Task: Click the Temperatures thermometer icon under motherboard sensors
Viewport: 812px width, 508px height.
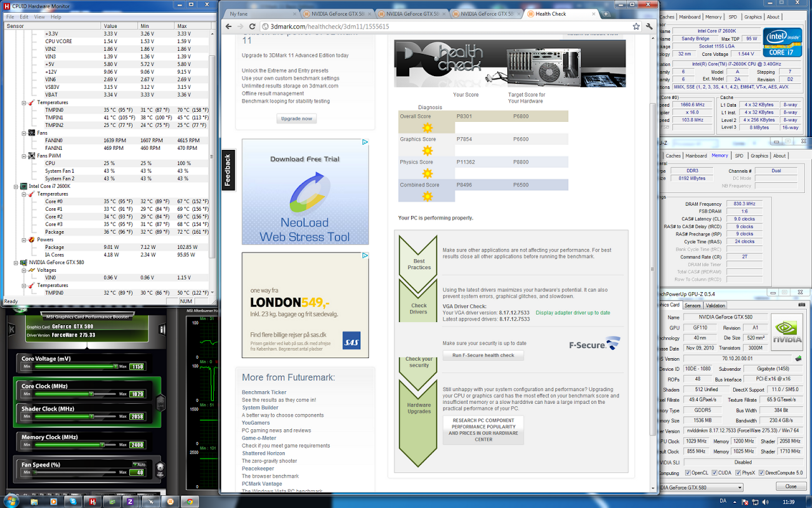Action: (31, 102)
